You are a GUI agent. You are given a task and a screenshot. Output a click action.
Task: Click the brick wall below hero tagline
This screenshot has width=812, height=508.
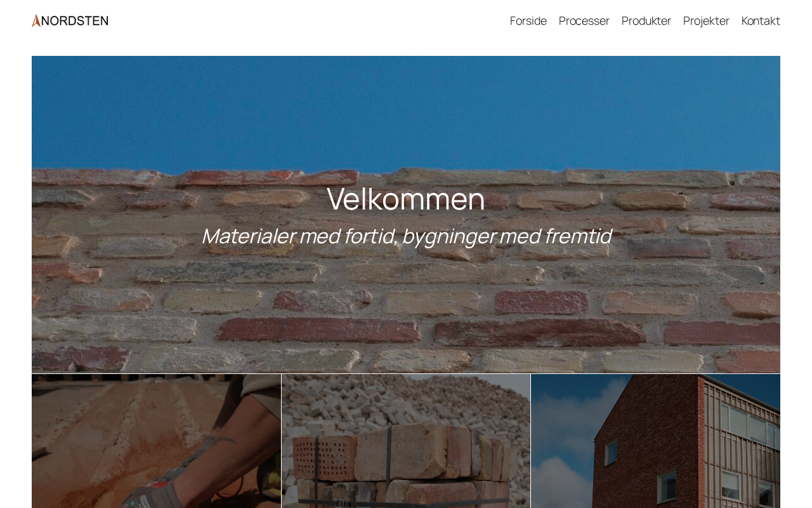406,311
